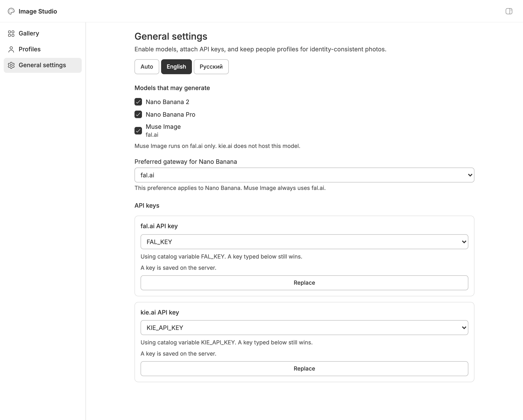The image size is (523, 420).
Task: Replace the fal.ai API key
Action: [304, 283]
